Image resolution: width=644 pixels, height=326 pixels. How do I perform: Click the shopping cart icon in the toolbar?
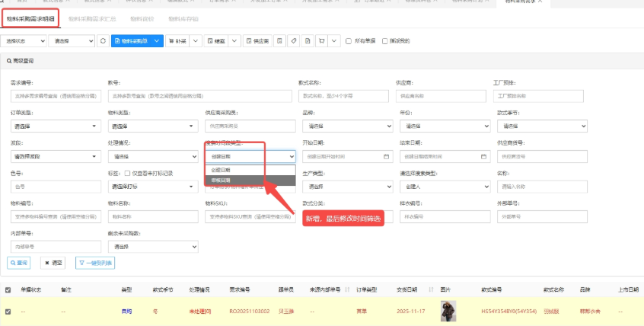[321, 40]
